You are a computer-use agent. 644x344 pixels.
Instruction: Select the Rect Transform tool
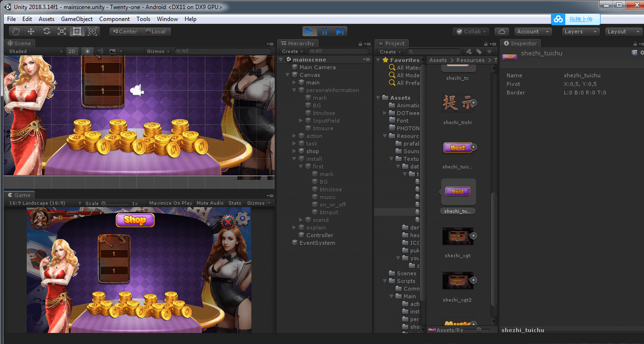77,31
